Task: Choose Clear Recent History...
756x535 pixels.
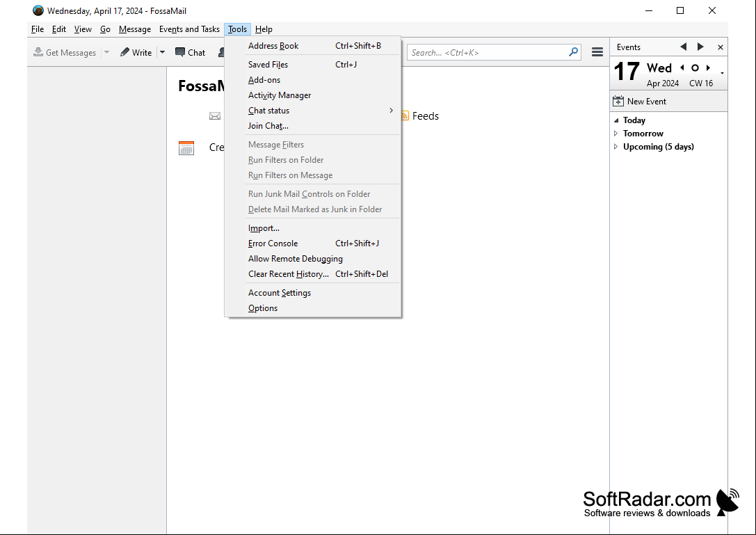Action: tap(313, 274)
